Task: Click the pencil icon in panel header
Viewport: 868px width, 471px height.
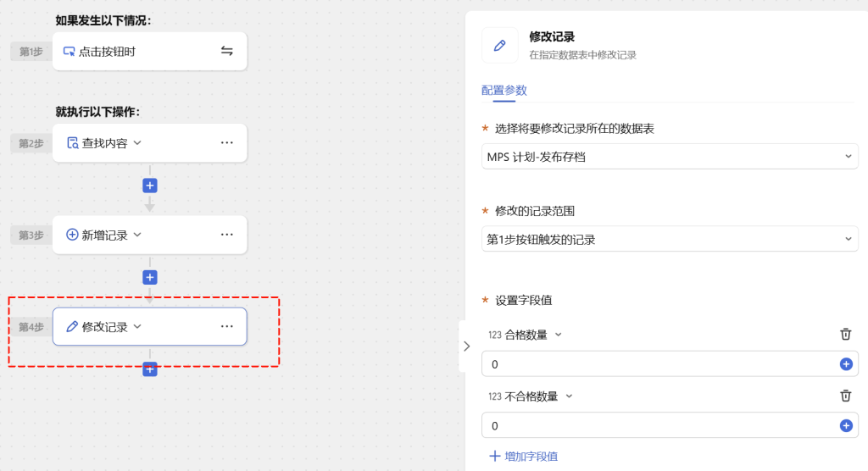Action: 500,46
